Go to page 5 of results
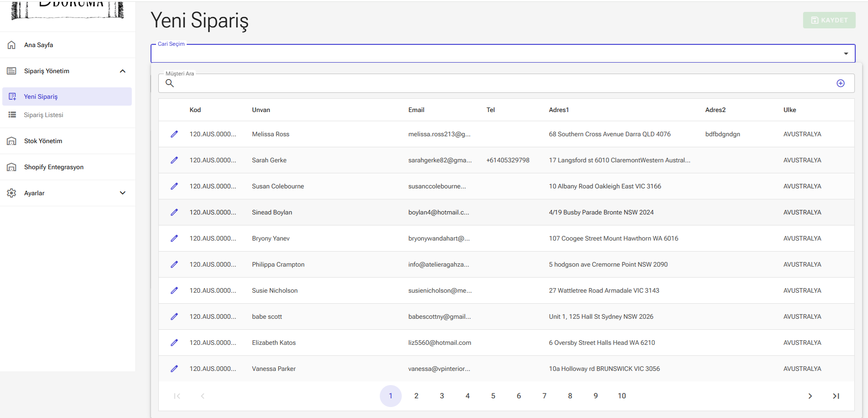This screenshot has width=868, height=418. pos(493,396)
